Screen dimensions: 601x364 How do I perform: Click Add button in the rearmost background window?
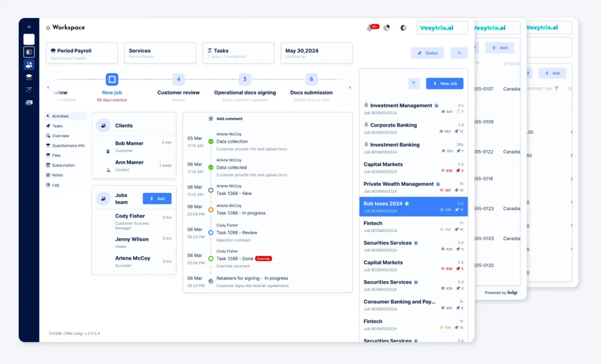tap(552, 73)
